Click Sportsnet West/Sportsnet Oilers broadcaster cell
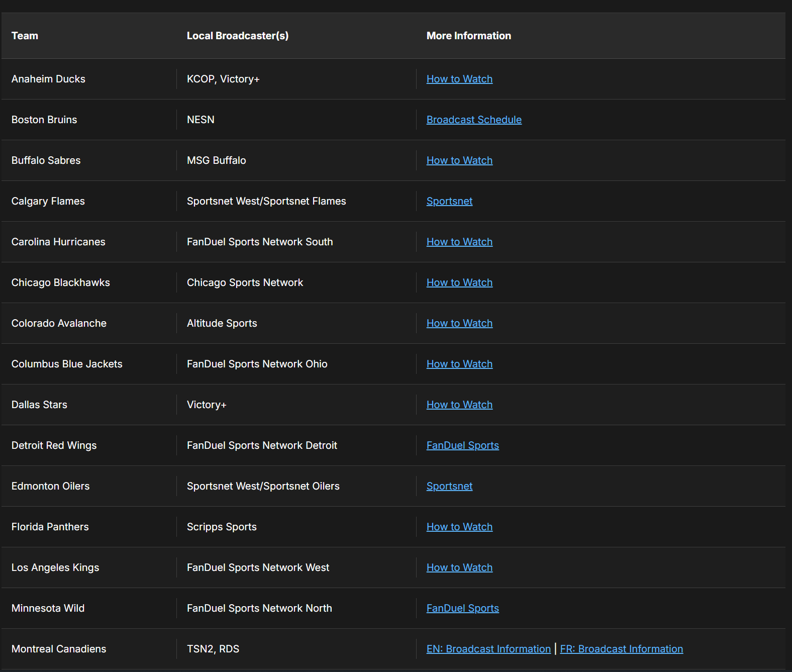Viewport: 792px width, 672px height. tap(296, 486)
